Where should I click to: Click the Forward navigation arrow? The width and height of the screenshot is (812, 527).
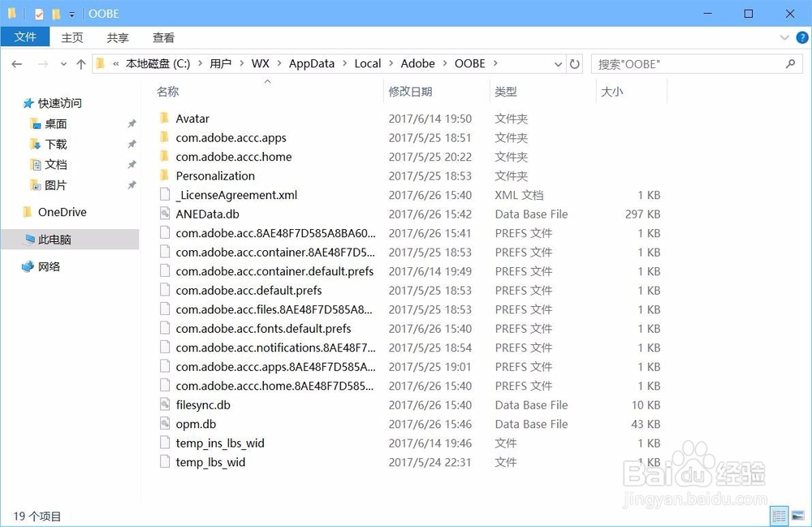[43, 64]
